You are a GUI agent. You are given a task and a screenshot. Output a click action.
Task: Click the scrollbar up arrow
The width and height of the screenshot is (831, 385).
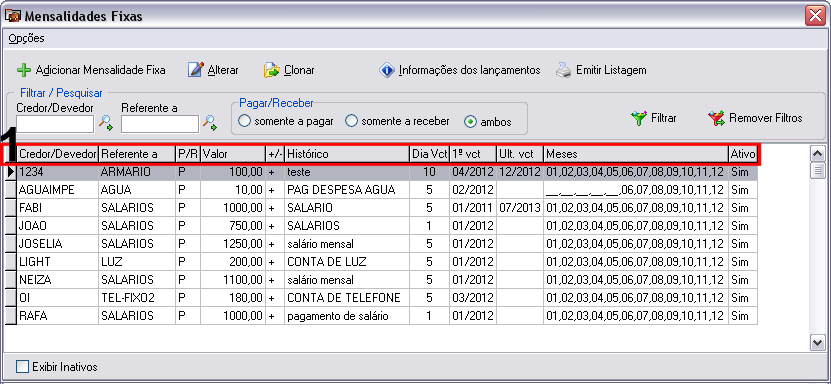pos(818,153)
